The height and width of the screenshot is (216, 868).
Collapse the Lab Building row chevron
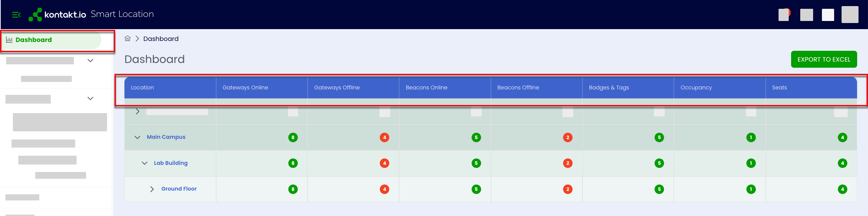(x=145, y=163)
